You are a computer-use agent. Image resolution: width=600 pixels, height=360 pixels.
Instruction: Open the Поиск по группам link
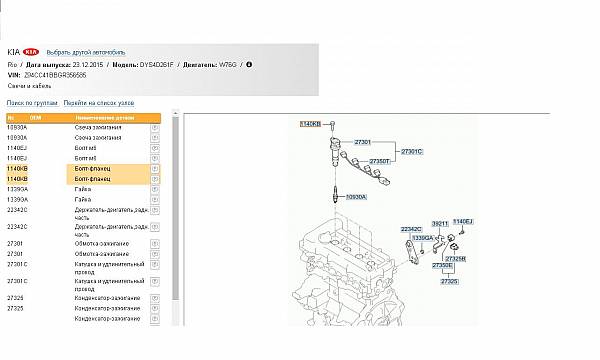tap(32, 103)
